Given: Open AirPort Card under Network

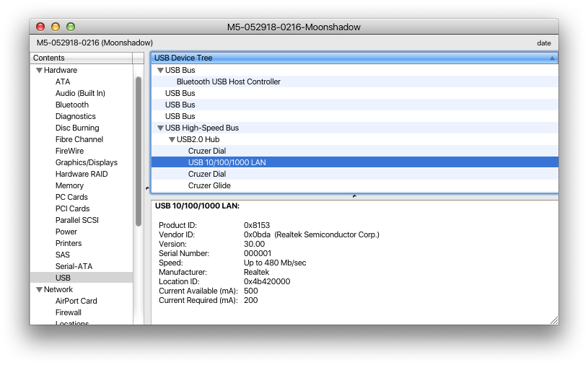Looking at the screenshot, I should pyautogui.click(x=76, y=301).
